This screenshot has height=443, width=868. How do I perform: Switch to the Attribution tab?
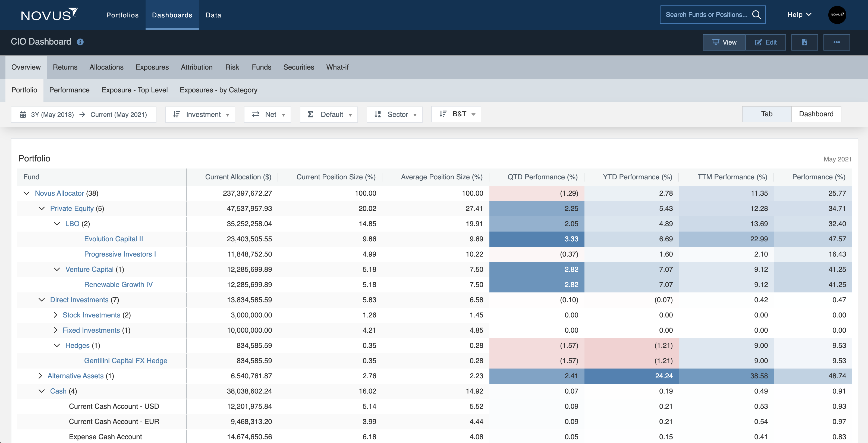tap(197, 67)
